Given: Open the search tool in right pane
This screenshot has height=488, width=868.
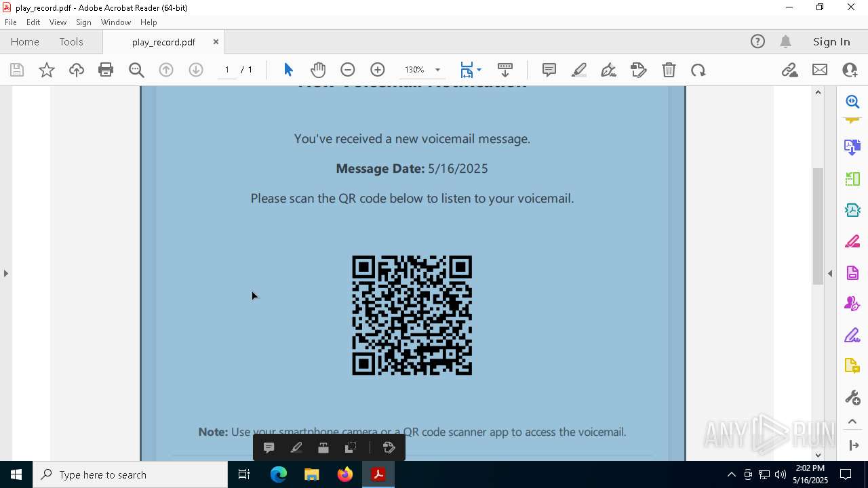Looking at the screenshot, I should pyautogui.click(x=852, y=102).
